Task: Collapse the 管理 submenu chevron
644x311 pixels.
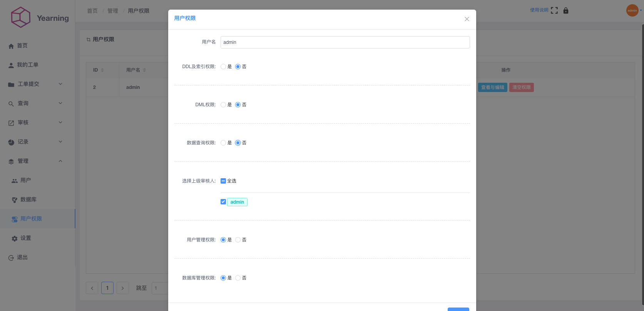Action: point(60,161)
